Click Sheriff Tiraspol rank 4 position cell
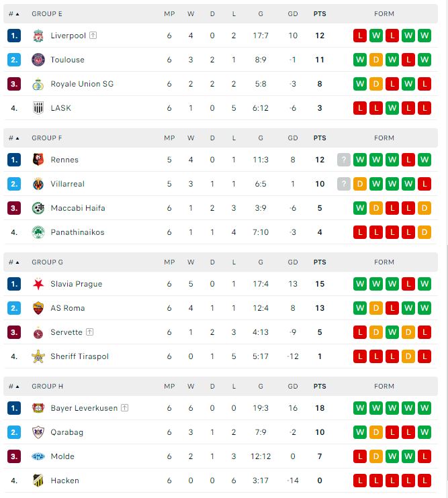 [14, 356]
